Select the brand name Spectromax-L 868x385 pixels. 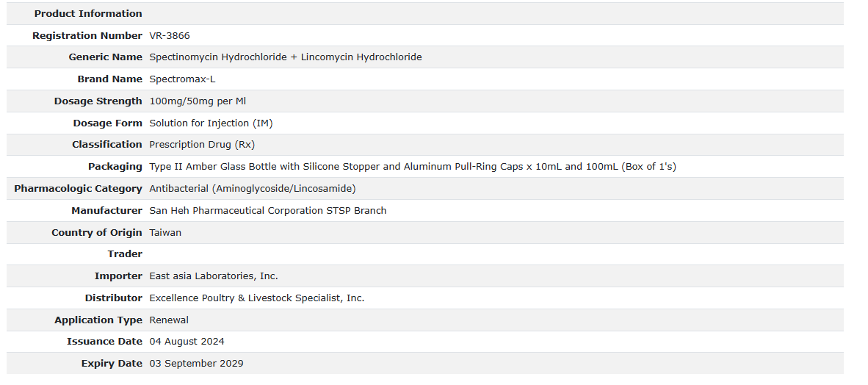[x=182, y=79]
